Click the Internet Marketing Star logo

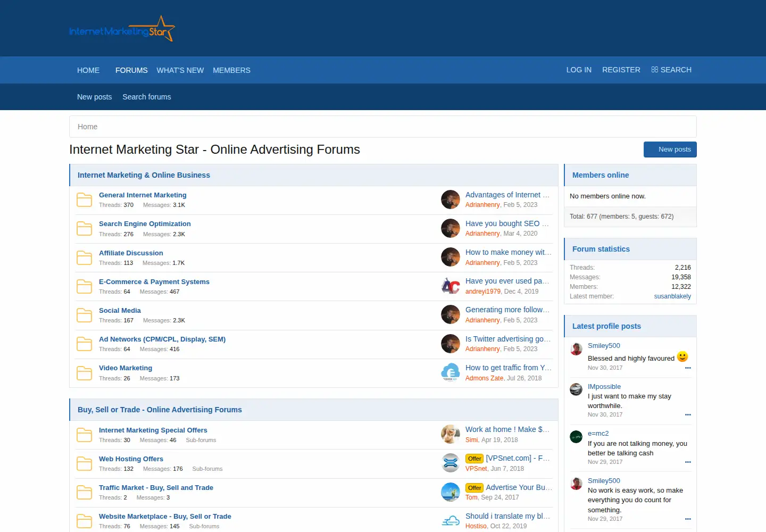pyautogui.click(x=122, y=29)
